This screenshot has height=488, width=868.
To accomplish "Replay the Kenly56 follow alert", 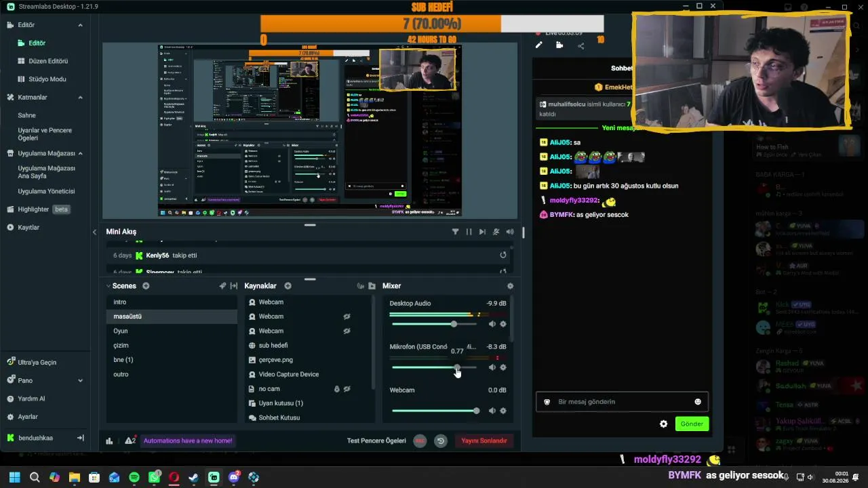I will tap(503, 256).
